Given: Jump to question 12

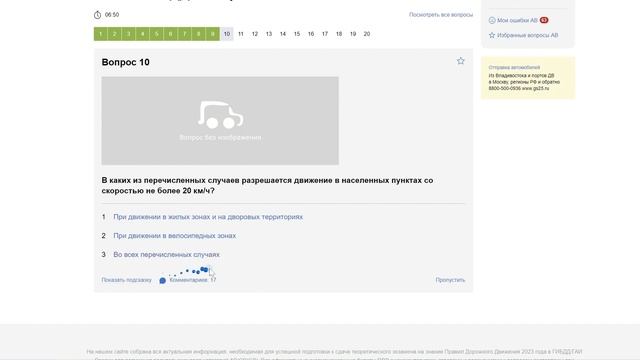Looking at the screenshot, I should coord(255,34).
